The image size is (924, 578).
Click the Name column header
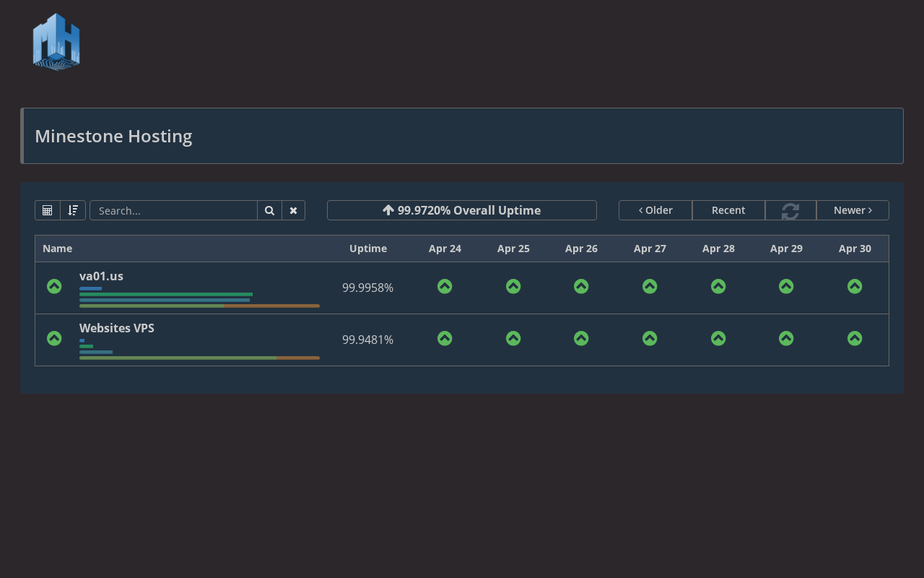[x=58, y=249]
